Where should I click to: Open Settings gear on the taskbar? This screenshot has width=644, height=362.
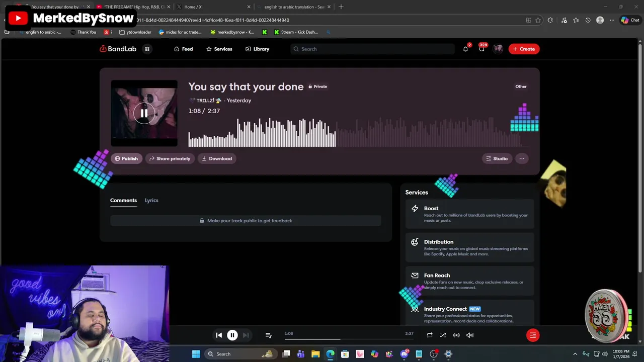448,354
